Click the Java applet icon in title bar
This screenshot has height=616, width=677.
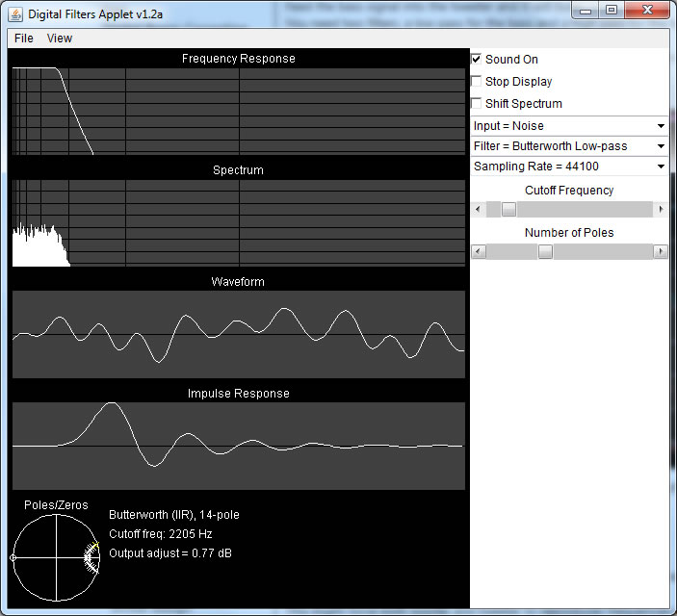tap(15, 13)
